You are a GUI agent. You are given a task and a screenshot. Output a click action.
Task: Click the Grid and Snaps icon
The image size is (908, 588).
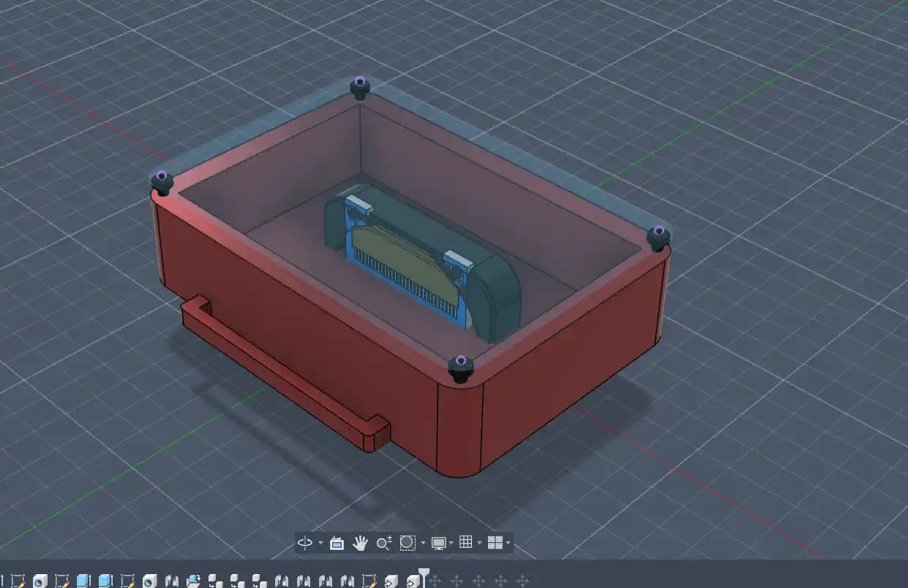coord(465,543)
